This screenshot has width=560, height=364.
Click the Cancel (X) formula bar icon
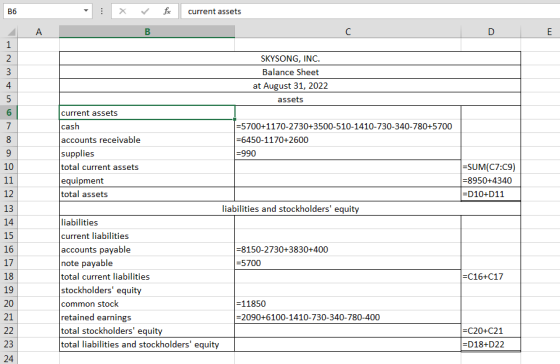click(x=122, y=11)
